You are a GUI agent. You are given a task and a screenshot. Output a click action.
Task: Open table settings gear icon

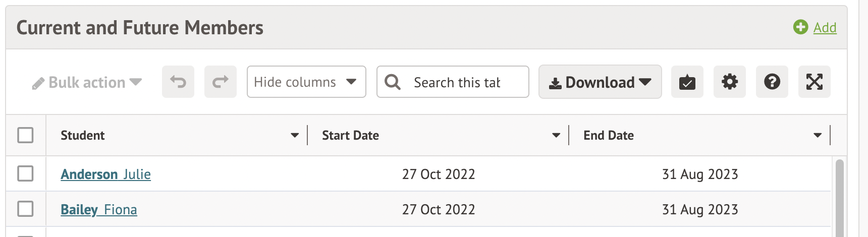point(729,82)
